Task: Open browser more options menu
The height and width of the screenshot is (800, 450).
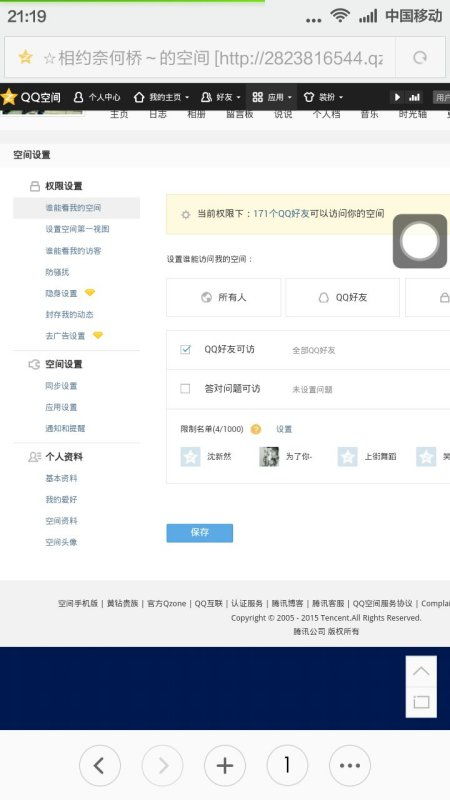Action: coord(349,765)
